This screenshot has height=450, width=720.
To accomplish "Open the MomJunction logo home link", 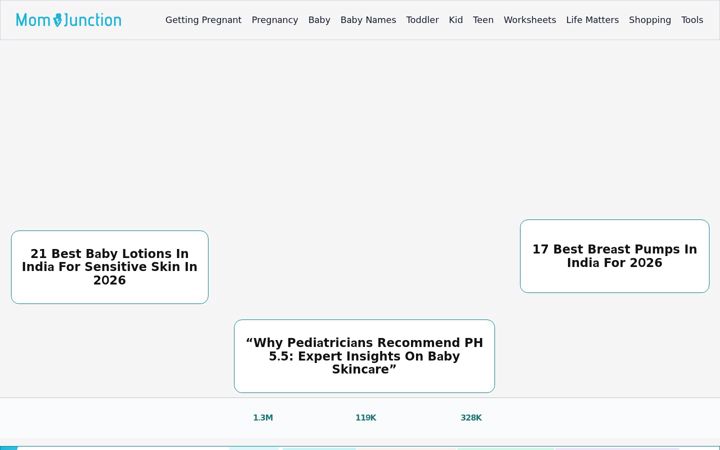I will [x=69, y=20].
